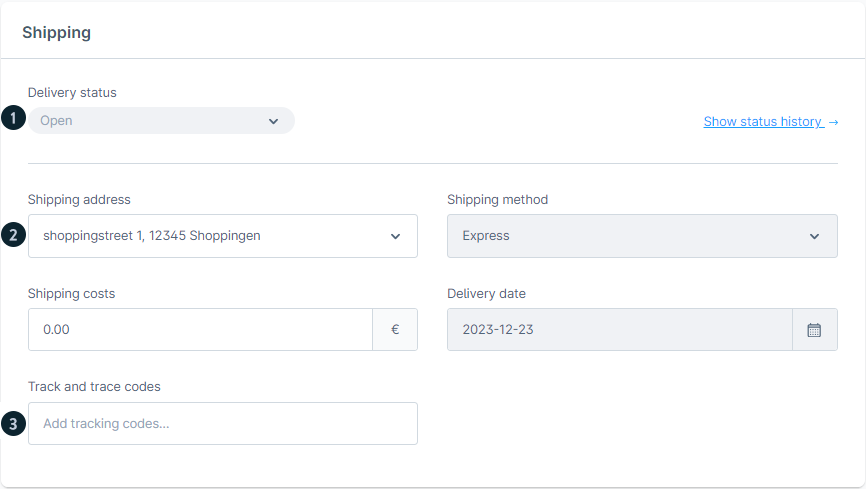
Task: Click the Track and trace codes label
Action: tap(94, 387)
